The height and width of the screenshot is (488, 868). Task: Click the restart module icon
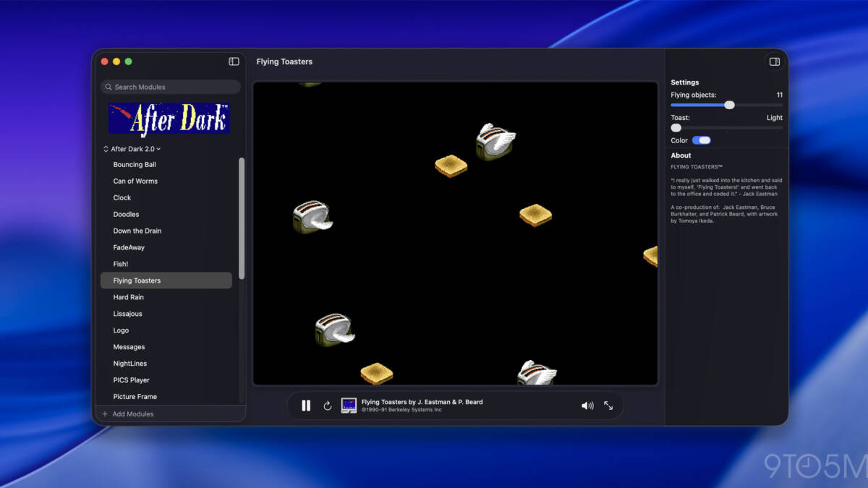pos(328,406)
